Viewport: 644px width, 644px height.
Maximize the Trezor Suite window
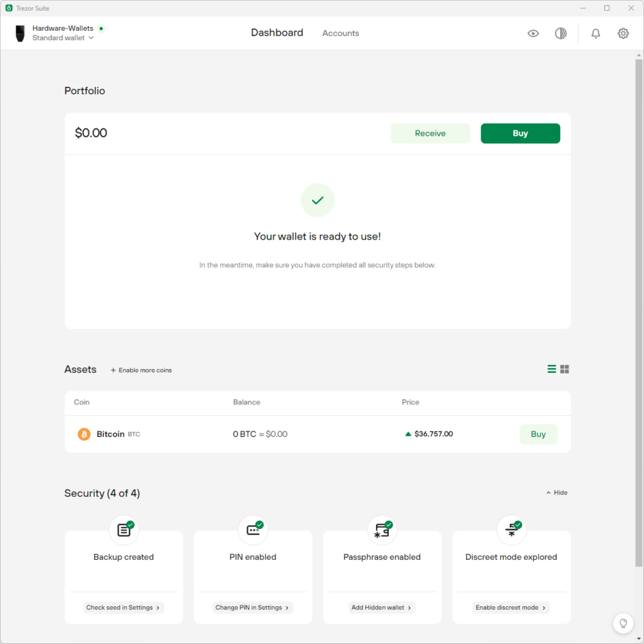click(x=607, y=8)
